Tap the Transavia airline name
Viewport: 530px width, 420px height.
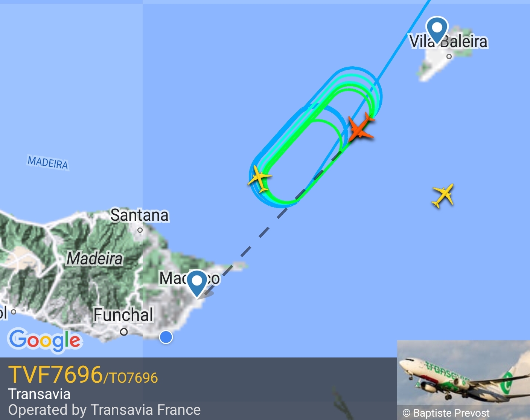point(40,394)
